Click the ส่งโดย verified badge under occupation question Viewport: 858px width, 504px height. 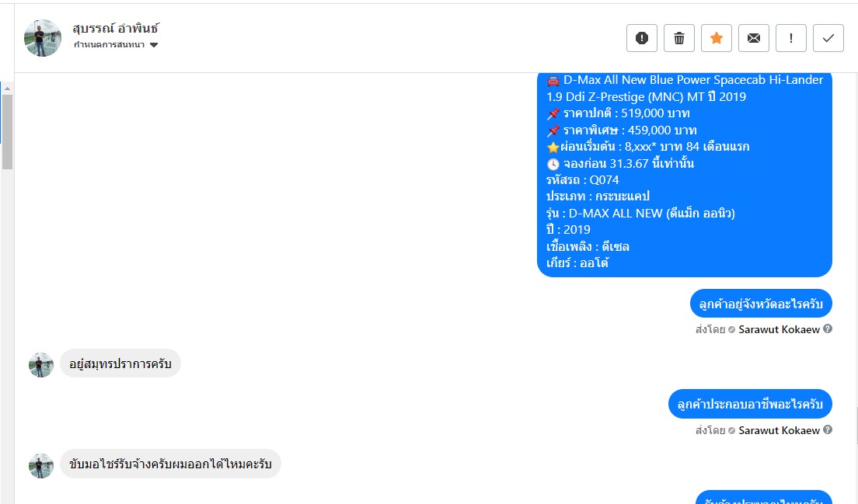tap(731, 431)
